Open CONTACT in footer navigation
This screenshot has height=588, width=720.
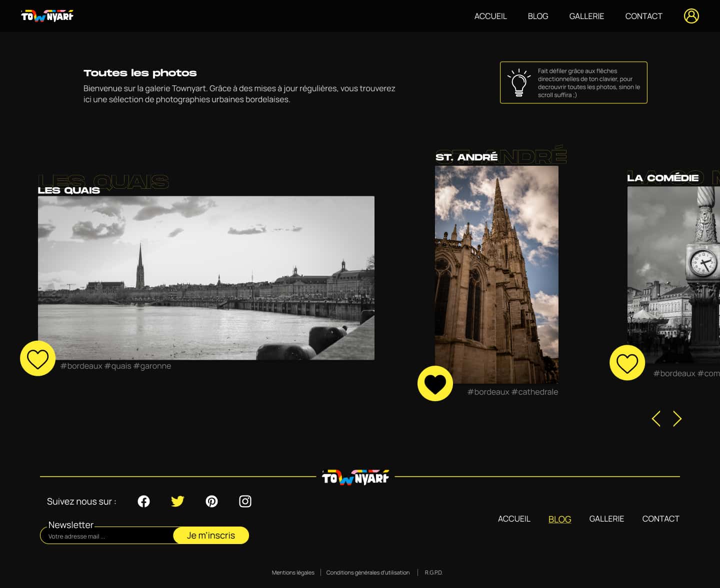660,519
